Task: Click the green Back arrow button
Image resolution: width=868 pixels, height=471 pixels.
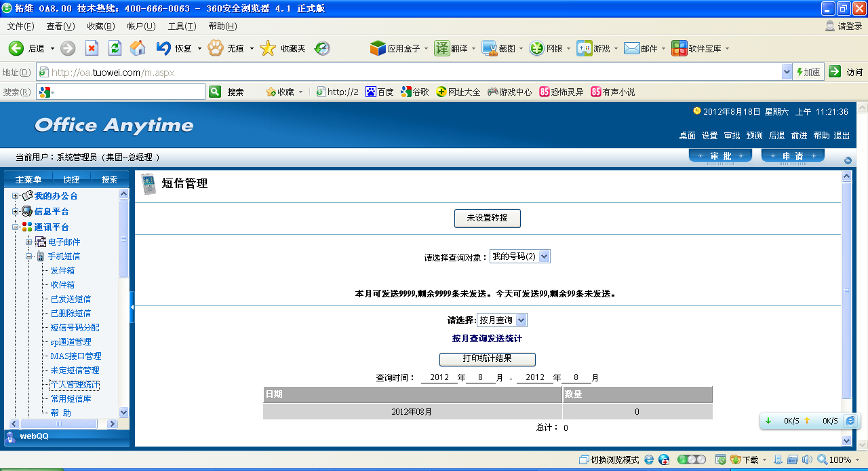Action: pyautogui.click(x=16, y=48)
